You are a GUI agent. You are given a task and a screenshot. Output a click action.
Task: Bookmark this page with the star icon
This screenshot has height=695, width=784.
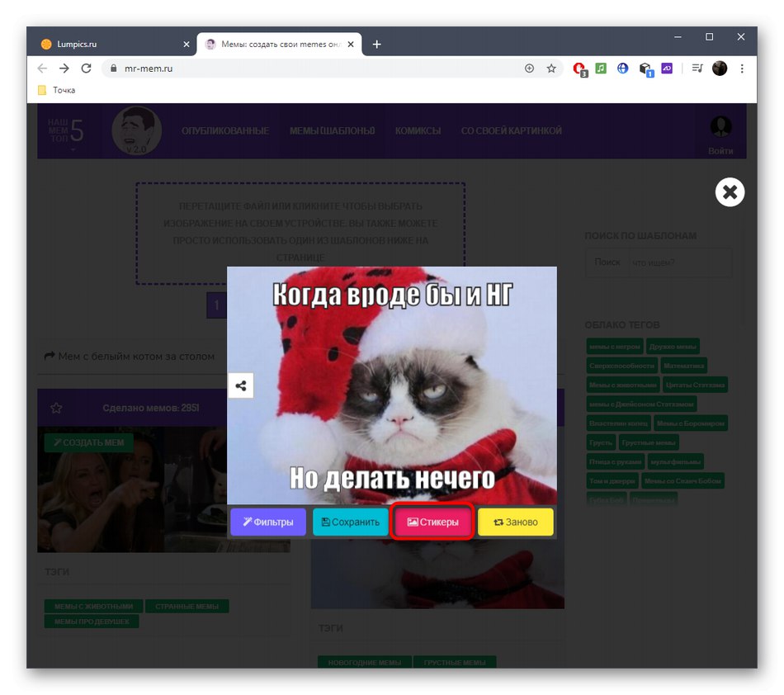point(551,69)
